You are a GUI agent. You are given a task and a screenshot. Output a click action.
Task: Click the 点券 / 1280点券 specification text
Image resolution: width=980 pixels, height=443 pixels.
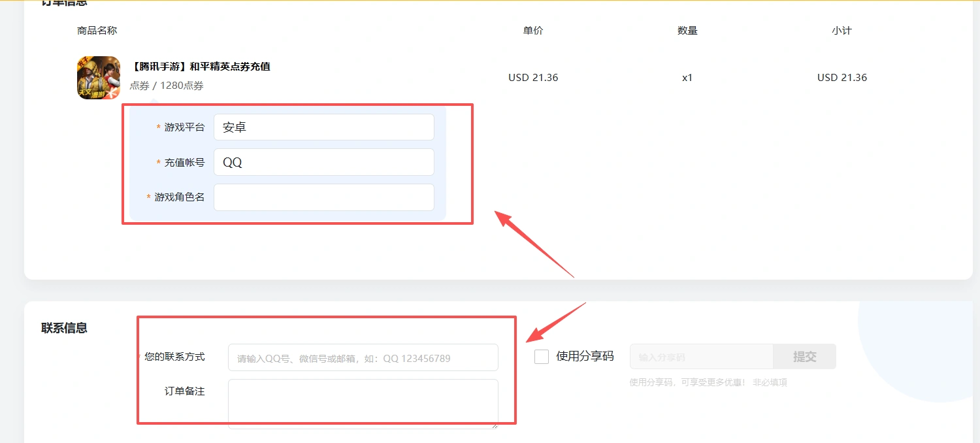[166, 86]
